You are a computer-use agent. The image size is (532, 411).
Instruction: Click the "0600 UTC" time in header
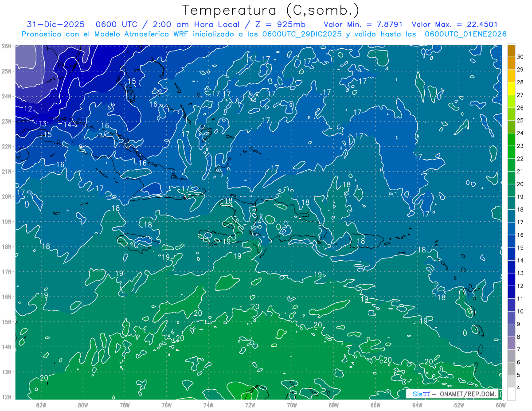click(x=117, y=24)
